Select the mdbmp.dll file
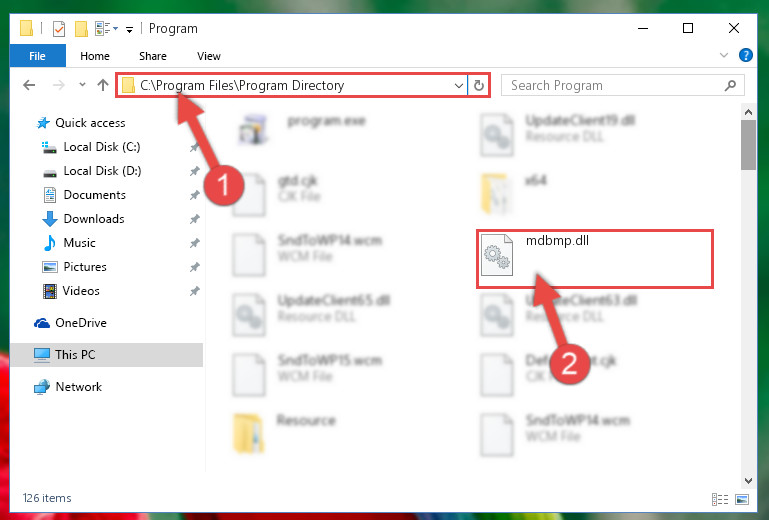Image resolution: width=769 pixels, height=520 pixels. point(594,259)
